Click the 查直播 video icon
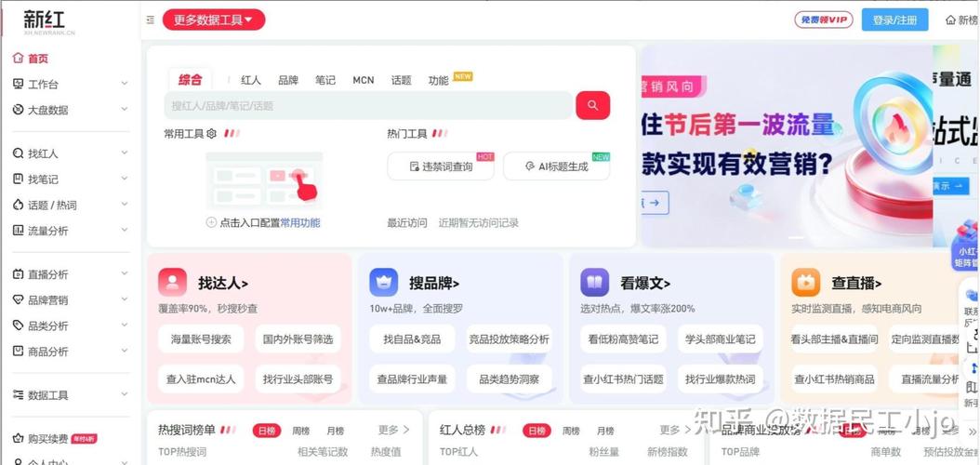This screenshot has height=465, width=980. 806,283
